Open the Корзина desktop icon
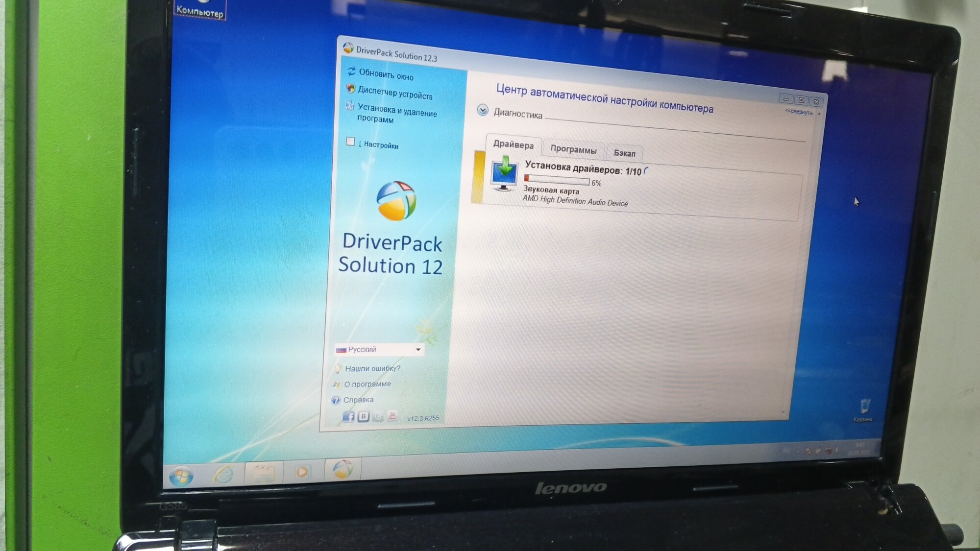This screenshot has width=980, height=551. coord(863,410)
